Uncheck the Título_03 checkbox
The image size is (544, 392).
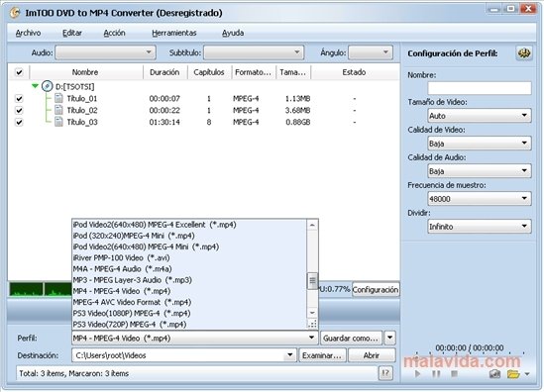(x=19, y=122)
